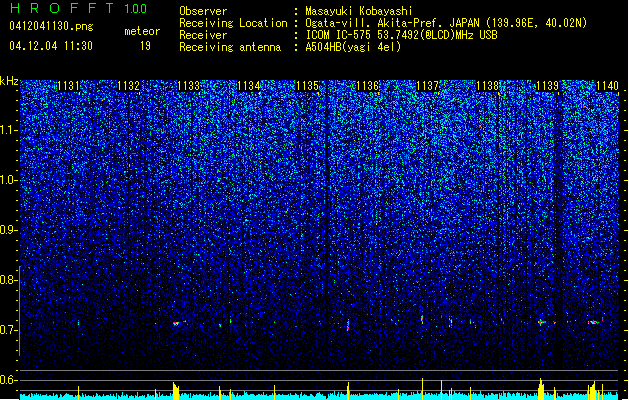The image size is (629, 400).
Task: Click the 1139 time marker
Action: [548, 86]
